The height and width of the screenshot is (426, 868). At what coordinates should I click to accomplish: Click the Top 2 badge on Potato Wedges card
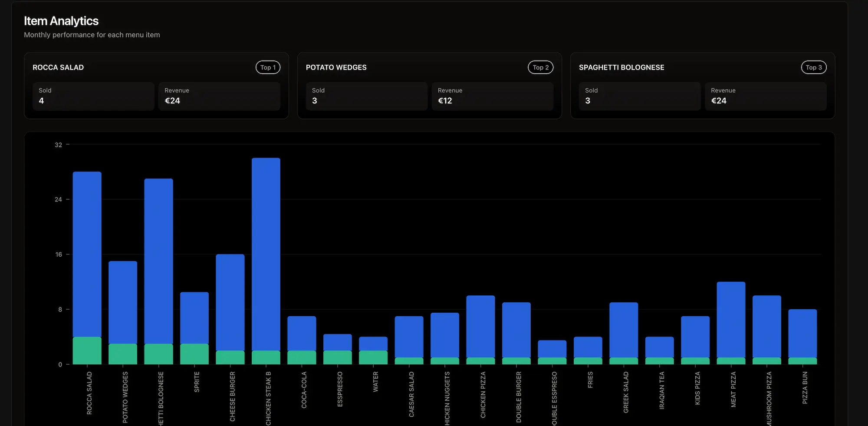(x=541, y=67)
